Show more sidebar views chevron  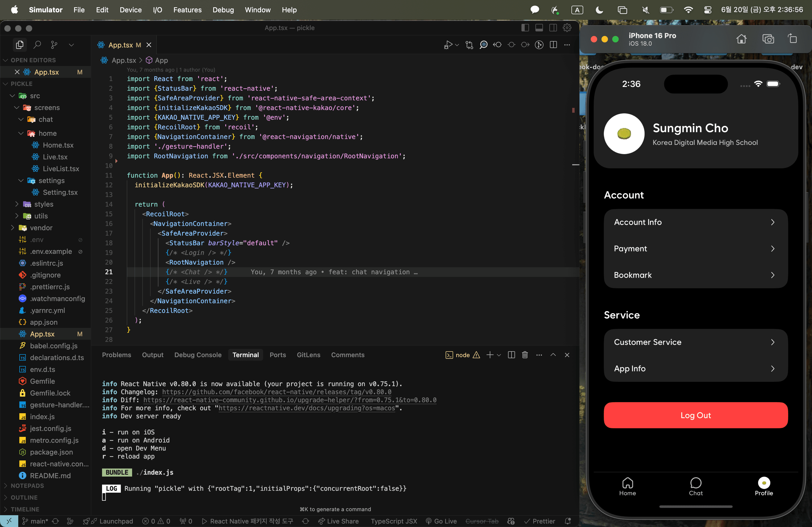pos(71,45)
